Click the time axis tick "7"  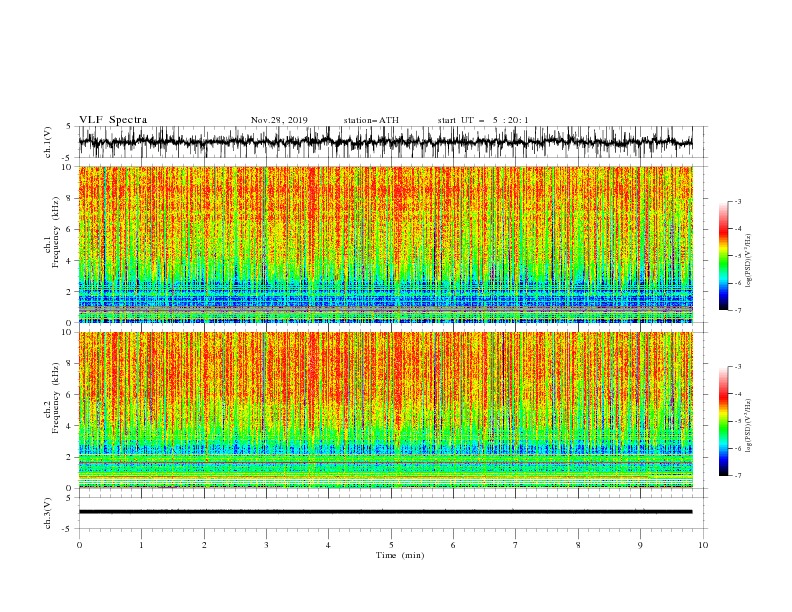(516, 545)
